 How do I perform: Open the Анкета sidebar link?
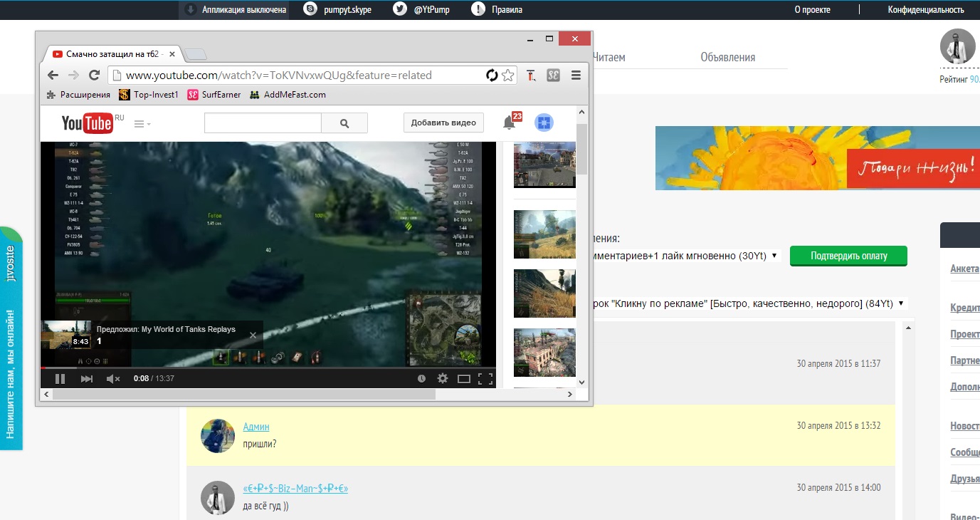pos(965,269)
